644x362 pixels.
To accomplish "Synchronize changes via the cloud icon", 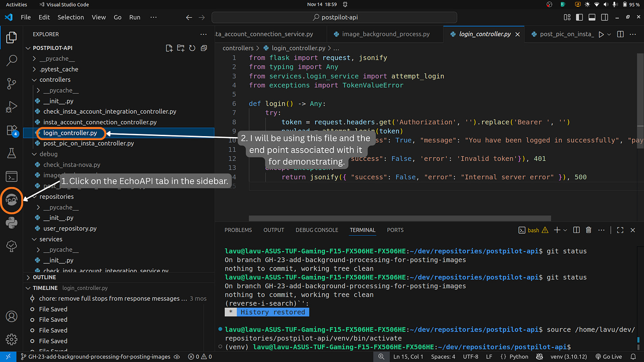I will click(177, 357).
